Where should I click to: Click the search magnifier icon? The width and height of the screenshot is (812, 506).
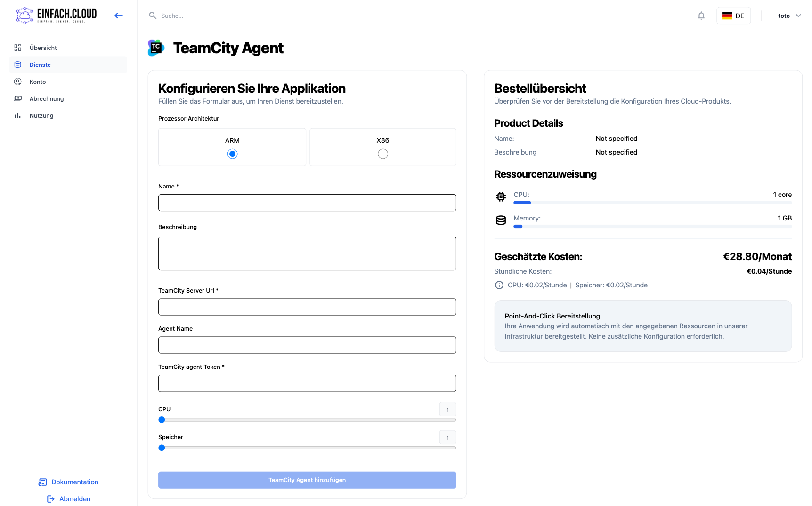click(x=153, y=16)
